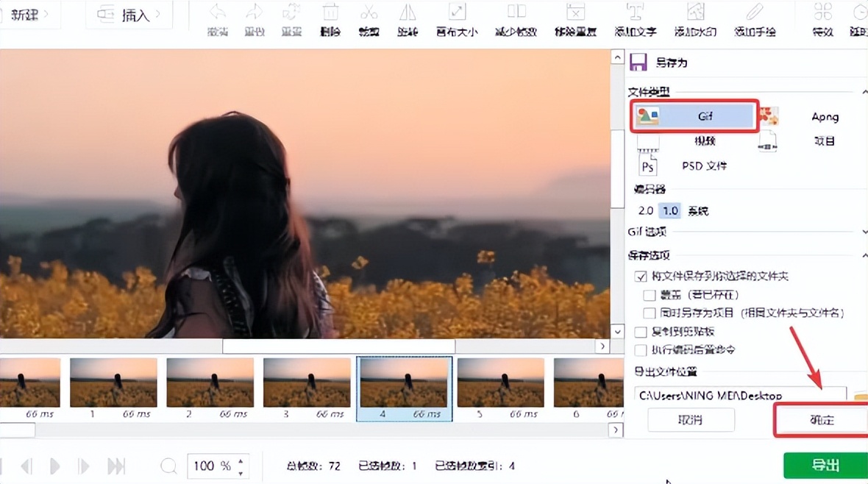
Task: Open the 插入 (Insert) menu
Action: (x=129, y=15)
